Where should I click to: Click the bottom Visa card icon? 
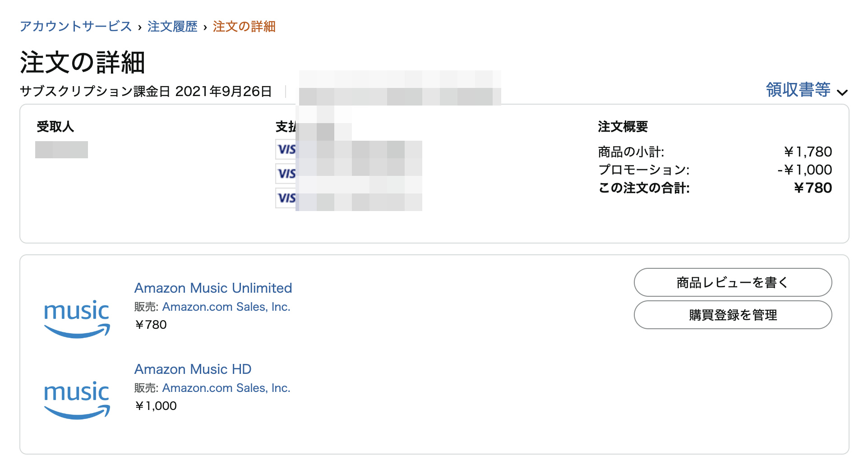(x=286, y=198)
